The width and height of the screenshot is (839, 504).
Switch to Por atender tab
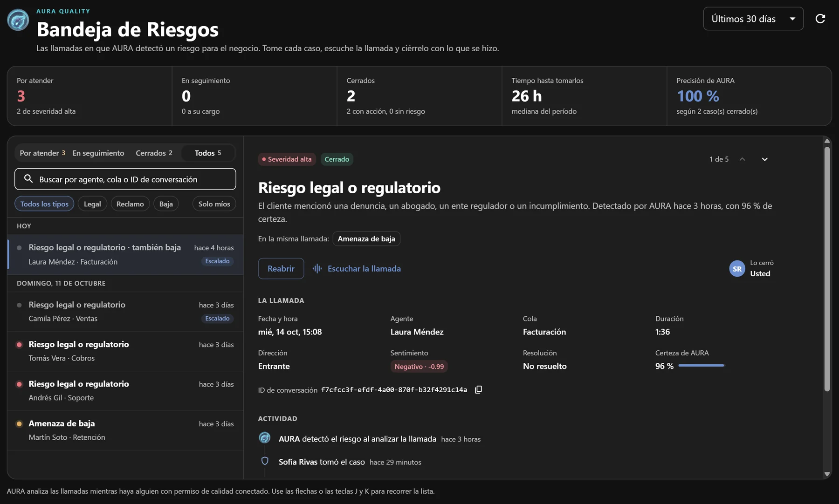pos(42,153)
